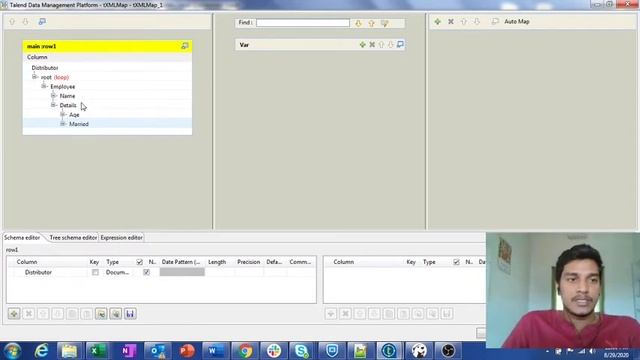The width and height of the screenshot is (640, 360).
Task: Collapse the root (loop) node
Action: tap(35, 77)
